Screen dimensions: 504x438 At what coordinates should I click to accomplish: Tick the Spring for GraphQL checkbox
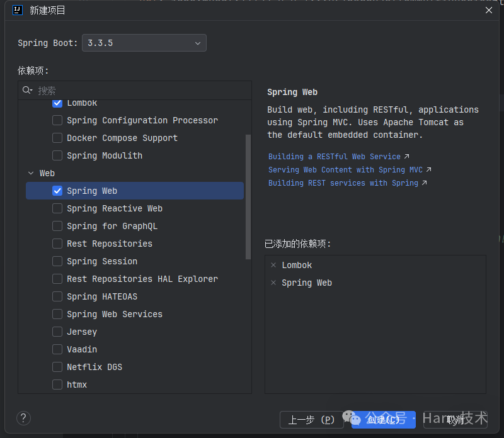tap(57, 226)
